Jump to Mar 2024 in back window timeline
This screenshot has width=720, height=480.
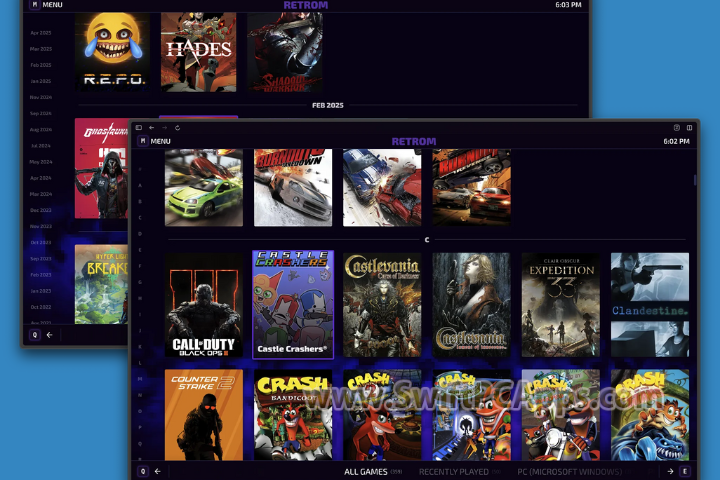(x=41, y=194)
